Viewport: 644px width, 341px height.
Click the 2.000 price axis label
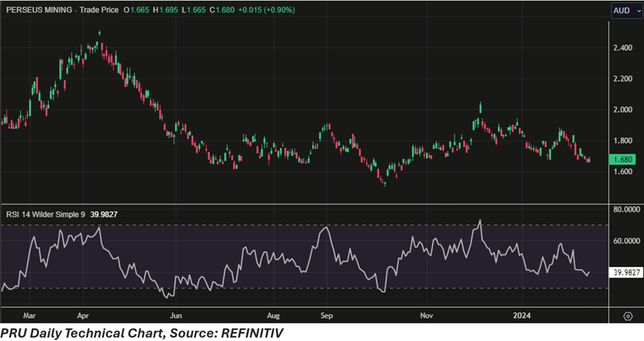[623, 109]
